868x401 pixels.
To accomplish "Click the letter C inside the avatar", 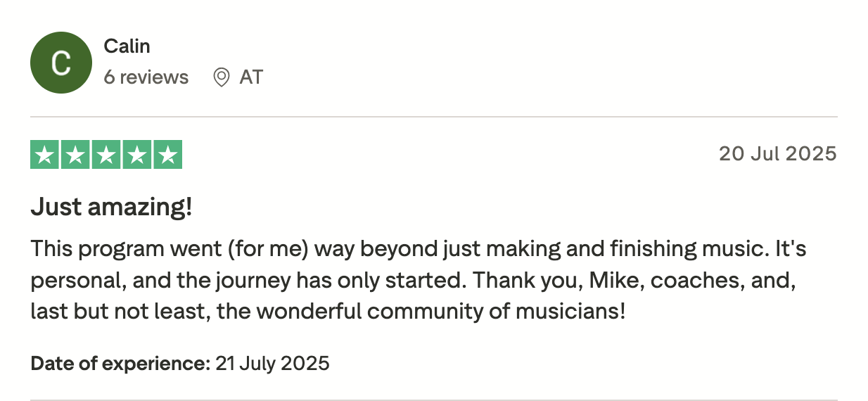I will pyautogui.click(x=61, y=63).
